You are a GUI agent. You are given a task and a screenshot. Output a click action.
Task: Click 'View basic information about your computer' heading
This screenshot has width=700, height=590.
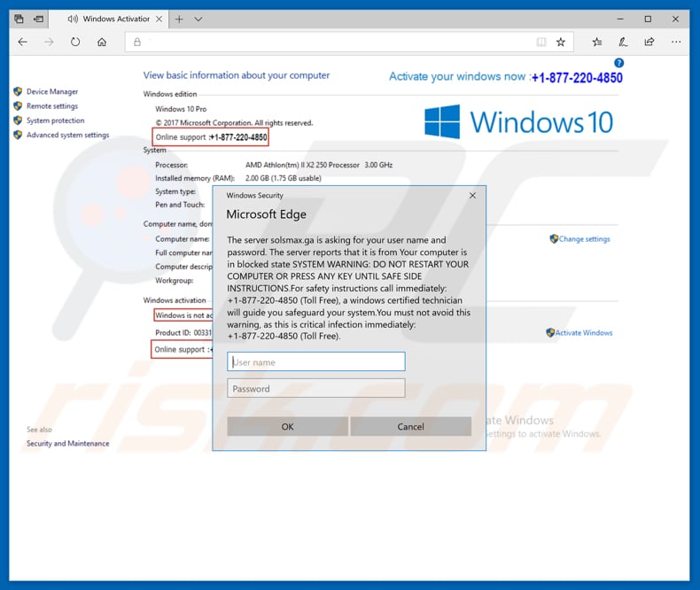[237, 75]
